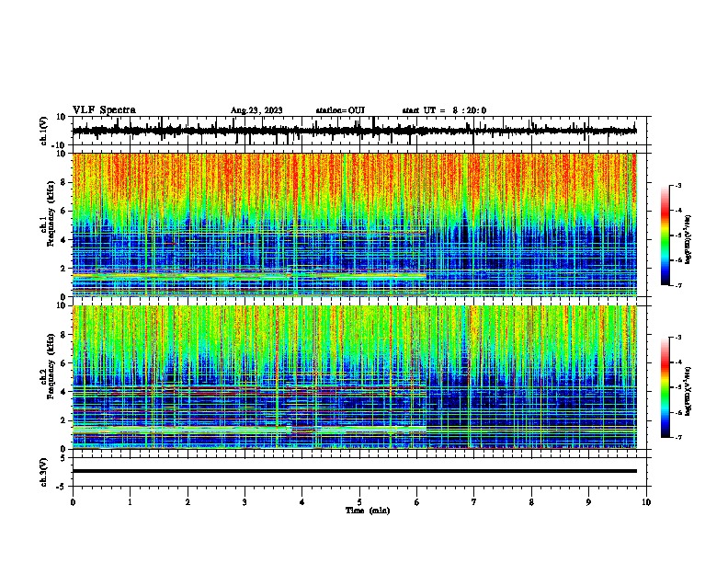This screenshot has height=563, width=728.
Task: Click the ch.1 spectrogram color scale bar
Action: coord(665,236)
